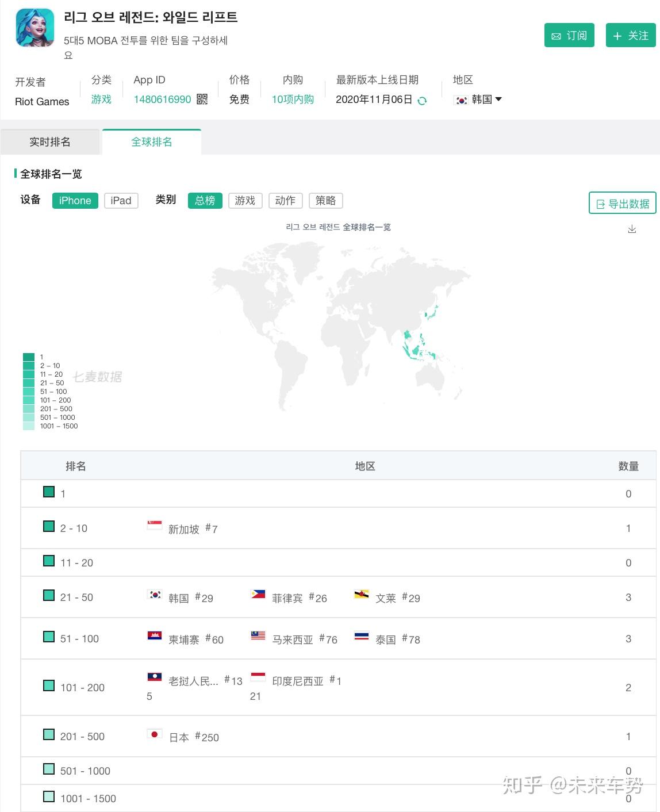The height and width of the screenshot is (812, 660).
Task: Open the 韩国 region dropdown
Action: tap(478, 99)
